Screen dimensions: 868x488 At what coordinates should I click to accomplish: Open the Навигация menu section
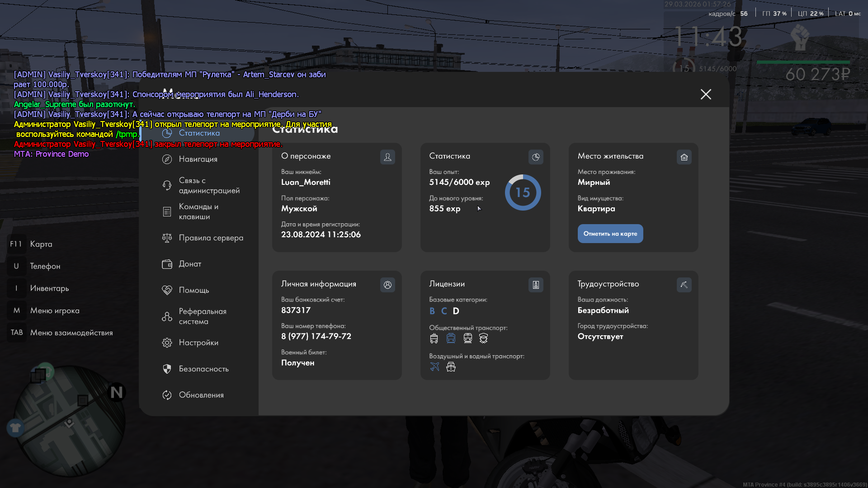coord(198,159)
